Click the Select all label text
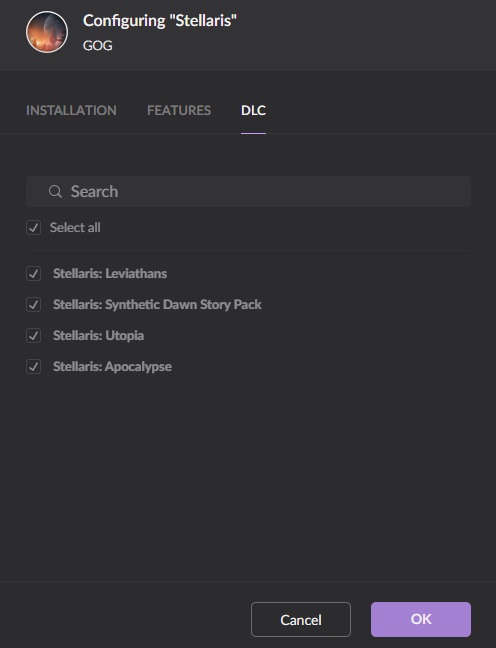 (x=75, y=228)
